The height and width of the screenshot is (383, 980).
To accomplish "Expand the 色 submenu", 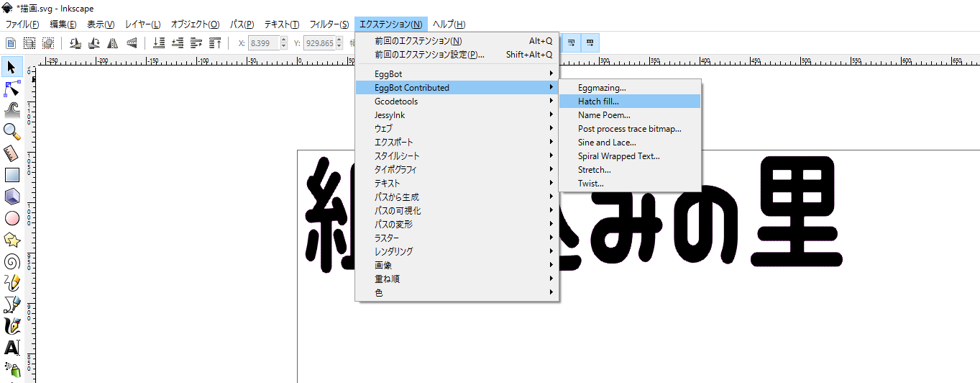I will [x=457, y=293].
